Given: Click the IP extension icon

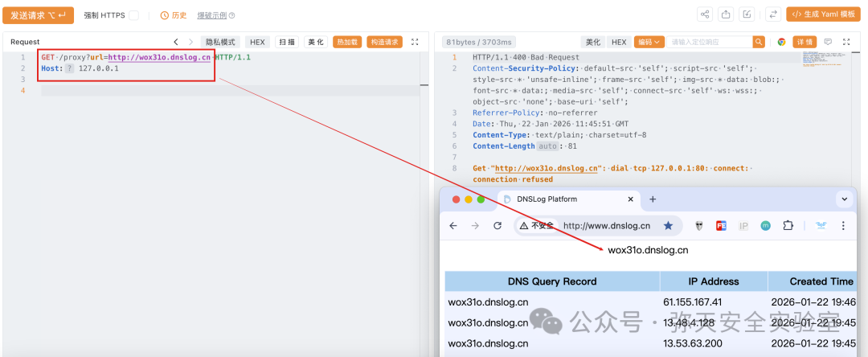Looking at the screenshot, I should pos(743,225).
